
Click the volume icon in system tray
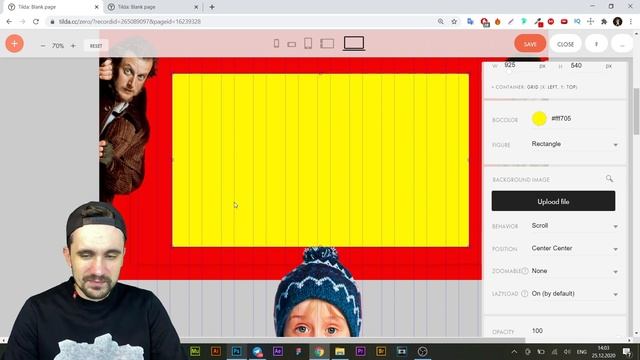[x=567, y=351]
